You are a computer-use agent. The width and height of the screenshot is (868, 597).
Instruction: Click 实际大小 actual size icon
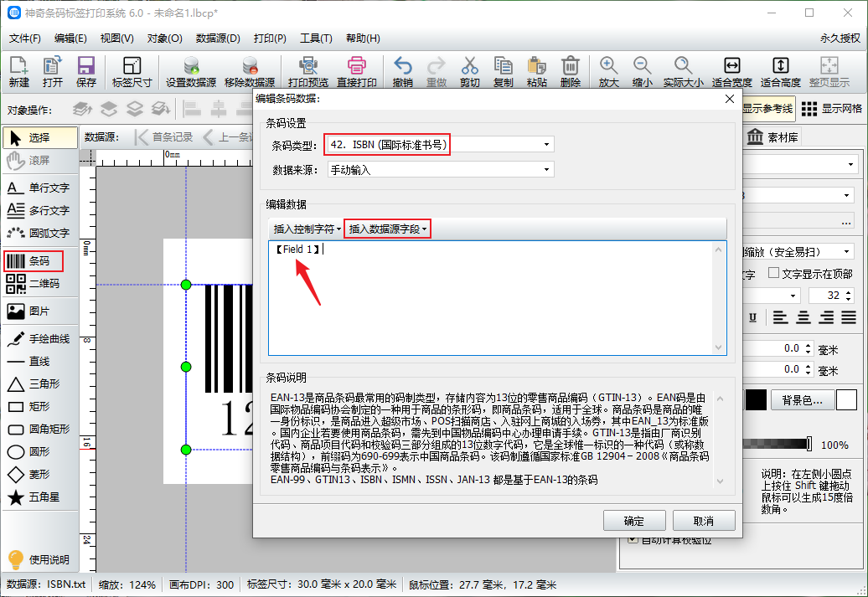pos(683,72)
